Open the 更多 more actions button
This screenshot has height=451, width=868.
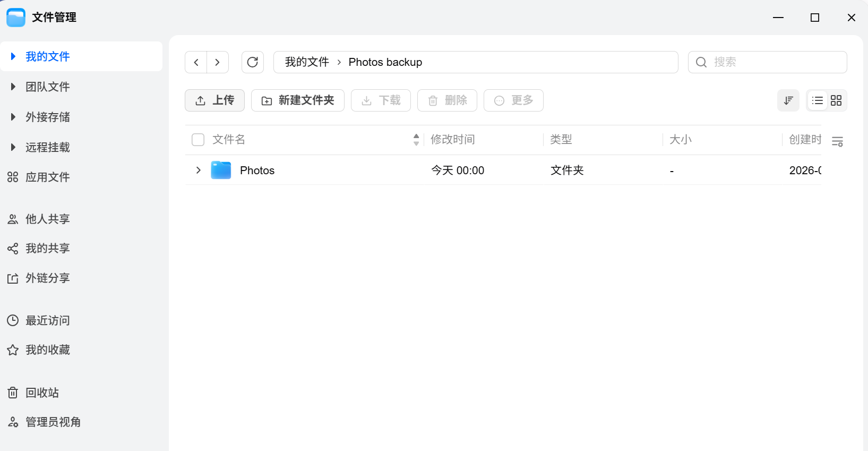(x=513, y=100)
